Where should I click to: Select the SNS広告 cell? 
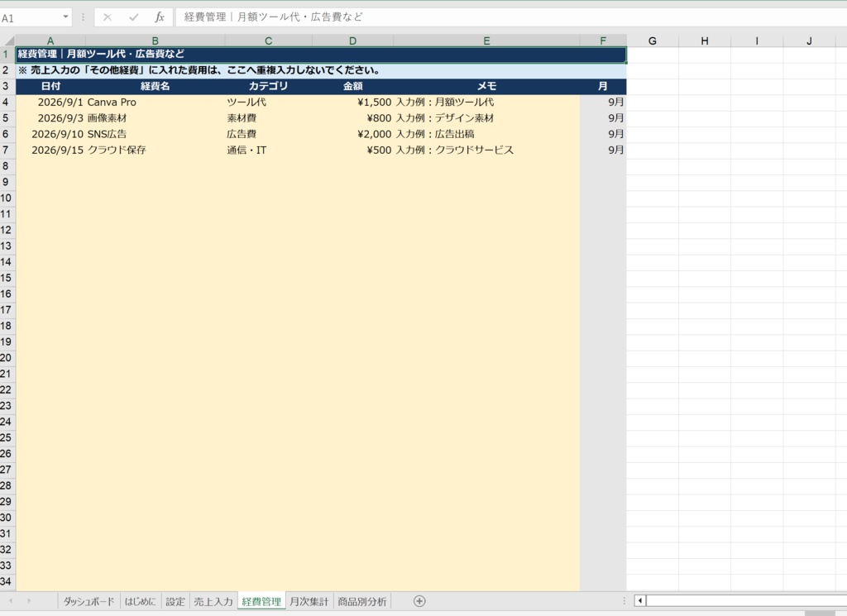155,134
